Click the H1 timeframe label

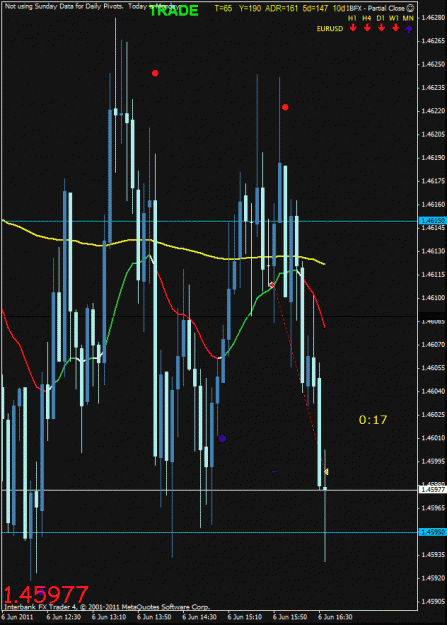(352, 18)
